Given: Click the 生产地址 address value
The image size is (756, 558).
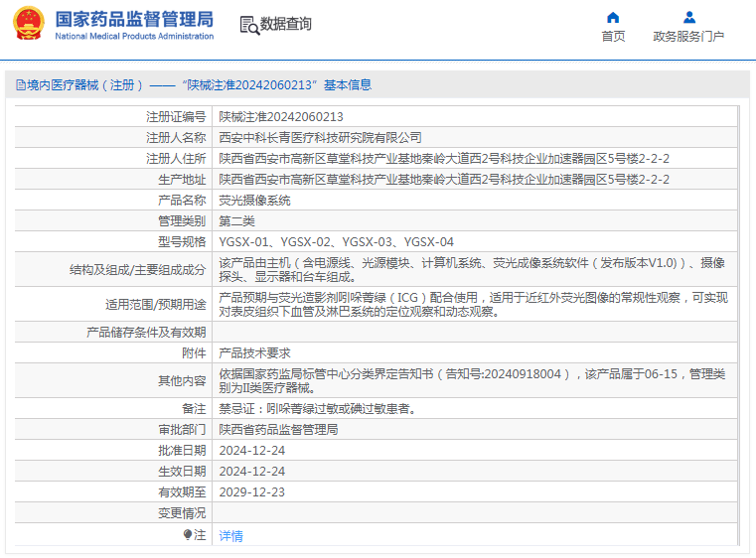Looking at the screenshot, I should pos(444,180).
